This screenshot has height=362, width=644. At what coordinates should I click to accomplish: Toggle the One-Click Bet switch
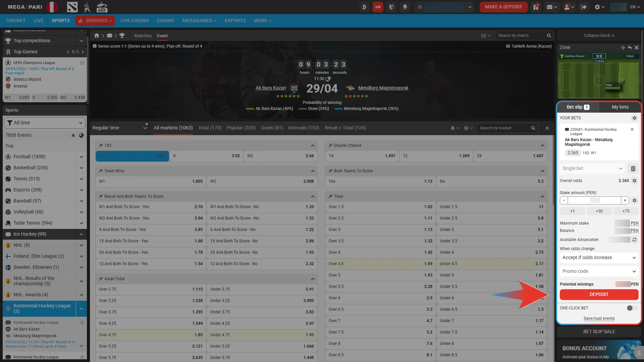(x=632, y=308)
